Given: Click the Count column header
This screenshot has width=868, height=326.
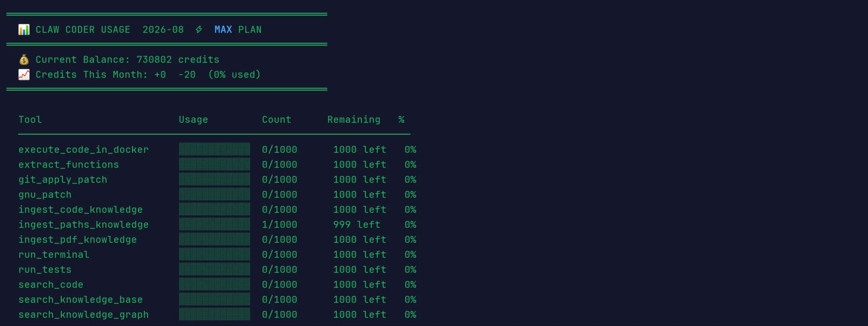Looking at the screenshot, I should [x=276, y=120].
